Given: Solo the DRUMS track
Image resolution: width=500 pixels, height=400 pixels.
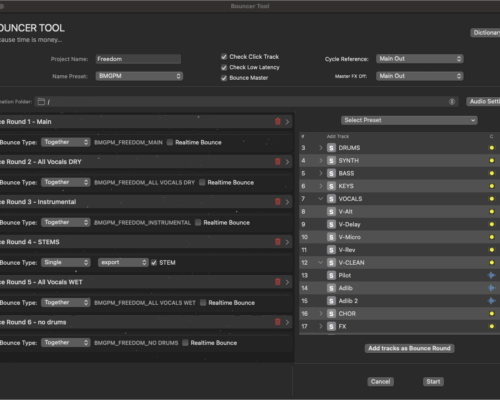Looking at the screenshot, I should 331,148.
